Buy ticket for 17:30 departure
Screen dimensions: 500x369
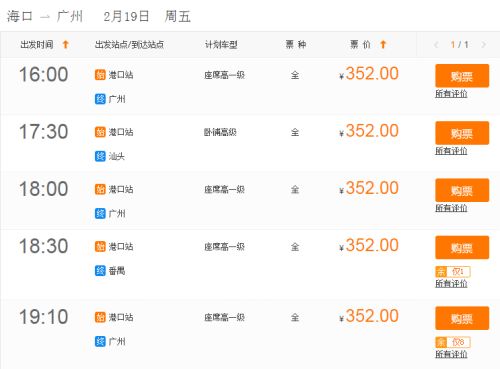pyautogui.click(x=462, y=133)
